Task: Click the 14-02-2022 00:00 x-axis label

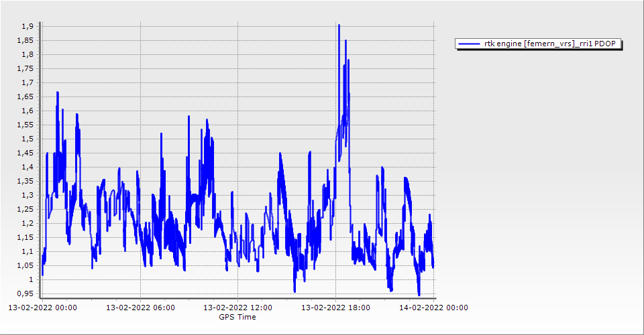Action: [433, 308]
